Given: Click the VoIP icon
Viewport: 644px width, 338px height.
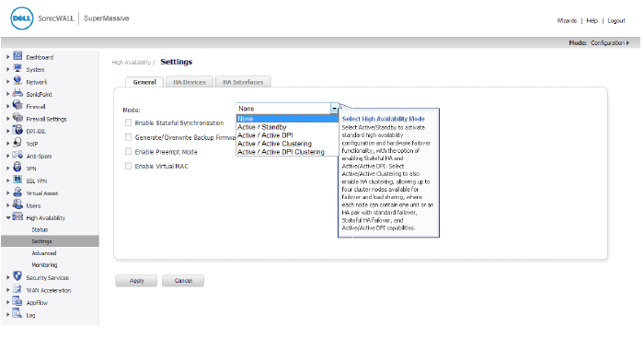Looking at the screenshot, I should coord(17,143).
